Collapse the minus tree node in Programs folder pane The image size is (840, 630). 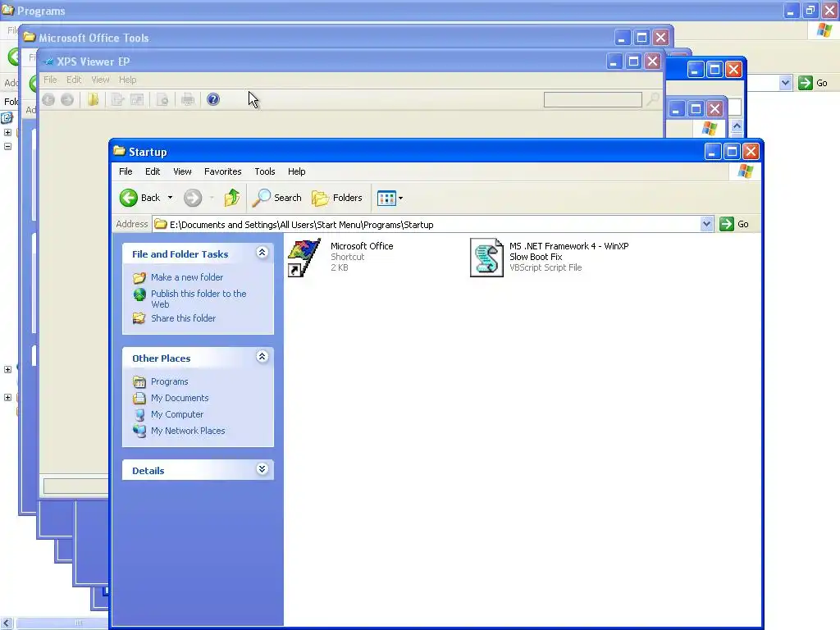[7, 146]
